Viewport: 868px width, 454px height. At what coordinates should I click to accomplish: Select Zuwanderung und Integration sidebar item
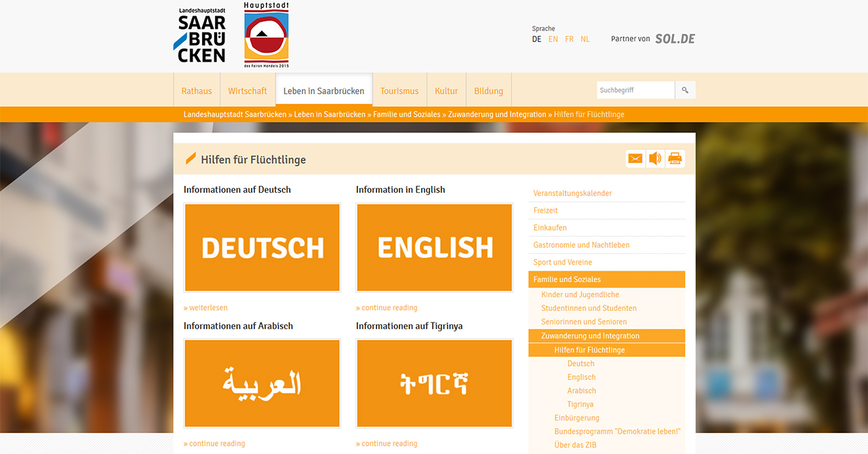click(607, 336)
